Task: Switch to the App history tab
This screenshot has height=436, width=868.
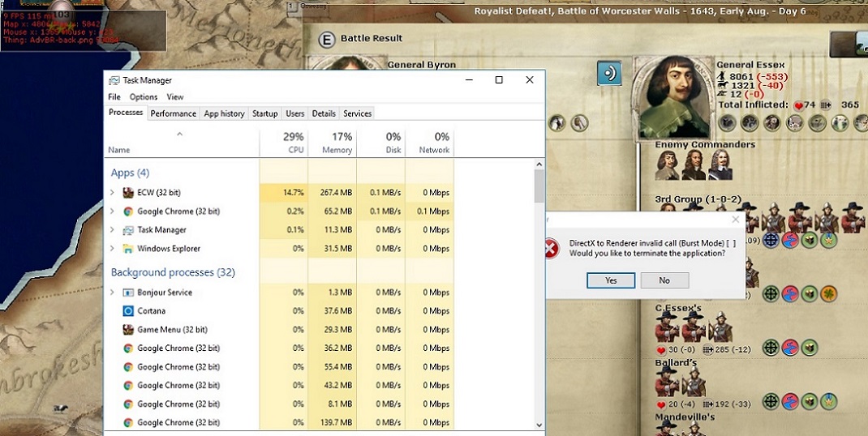Action: 224,113
